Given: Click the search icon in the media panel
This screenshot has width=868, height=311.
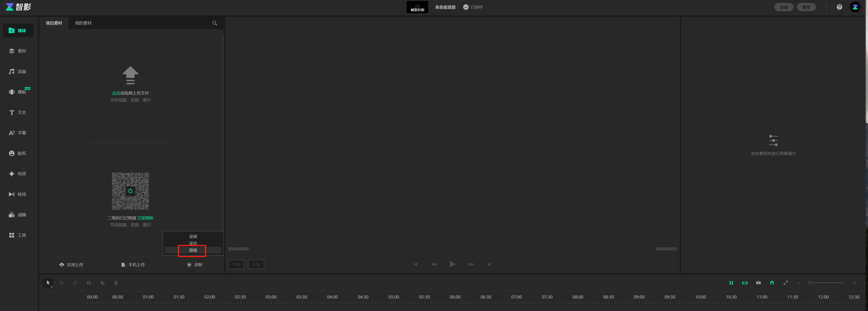Looking at the screenshot, I should 215,23.
